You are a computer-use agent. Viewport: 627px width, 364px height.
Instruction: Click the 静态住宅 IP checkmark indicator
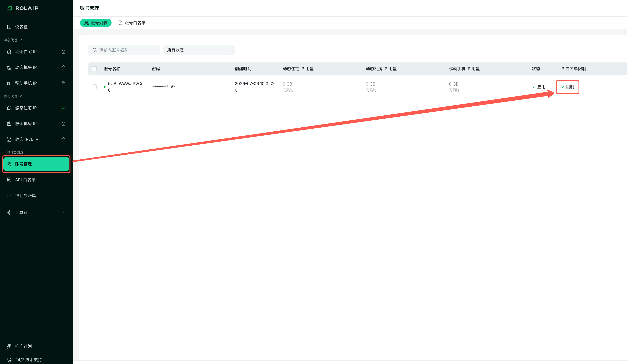pos(63,108)
